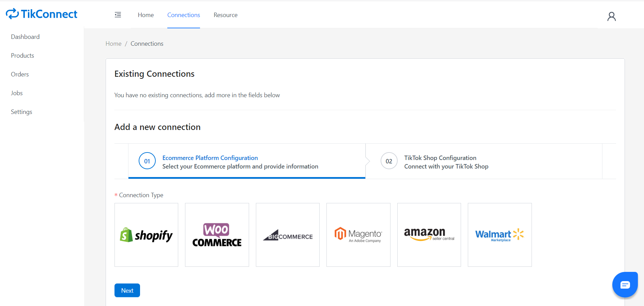The image size is (644, 306).
Task: Pick the Amazon Seller Central card
Action: pyautogui.click(x=429, y=235)
